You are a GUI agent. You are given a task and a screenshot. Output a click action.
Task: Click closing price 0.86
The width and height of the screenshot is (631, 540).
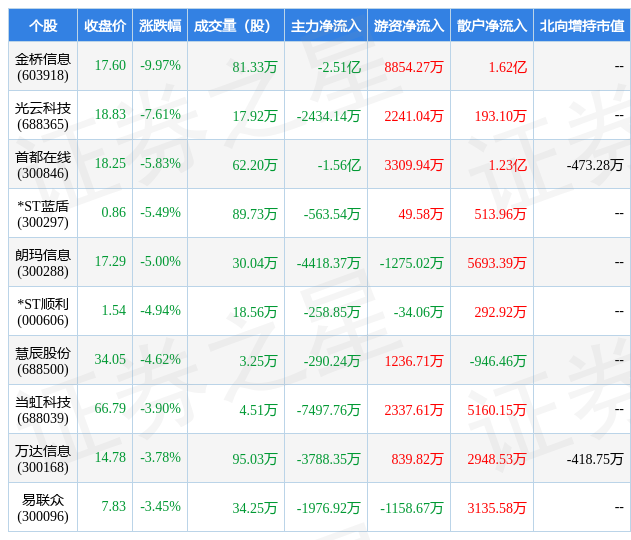(x=113, y=212)
